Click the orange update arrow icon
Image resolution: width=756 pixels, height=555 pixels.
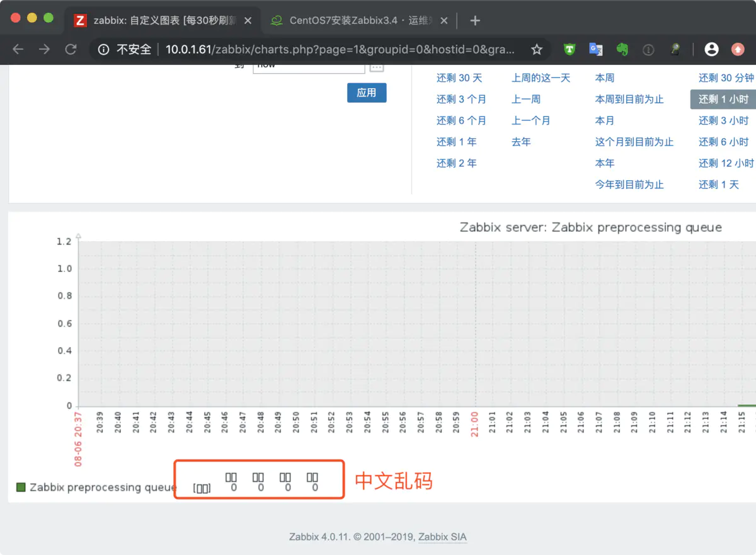[x=738, y=49]
